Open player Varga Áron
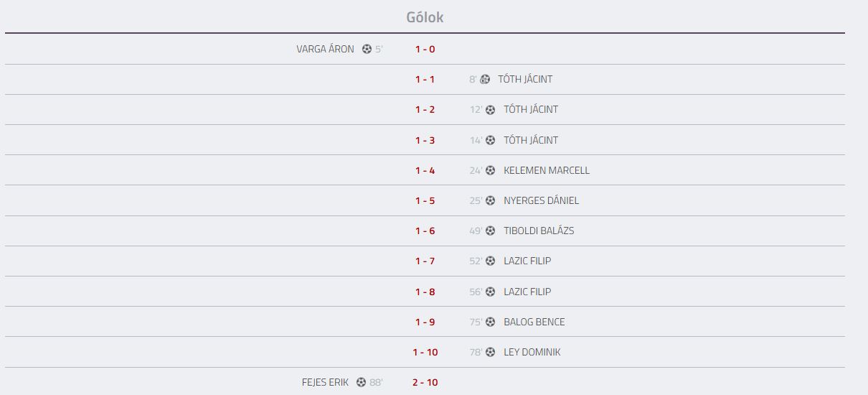The image size is (868, 395). pyautogui.click(x=325, y=50)
